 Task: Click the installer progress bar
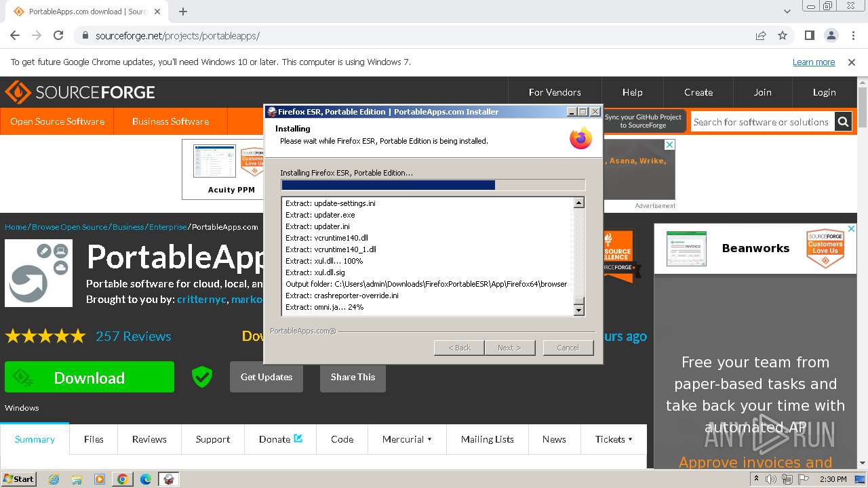point(433,185)
